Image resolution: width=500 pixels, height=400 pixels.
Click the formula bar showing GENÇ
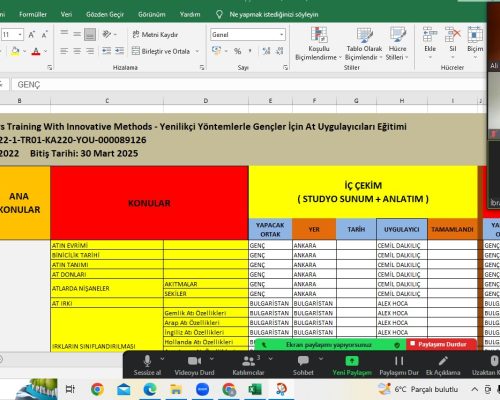248,85
